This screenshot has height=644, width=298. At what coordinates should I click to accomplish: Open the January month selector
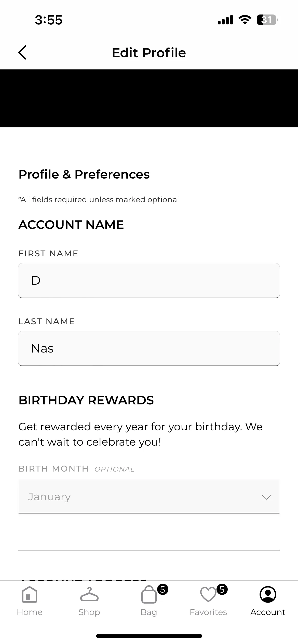pos(149,496)
